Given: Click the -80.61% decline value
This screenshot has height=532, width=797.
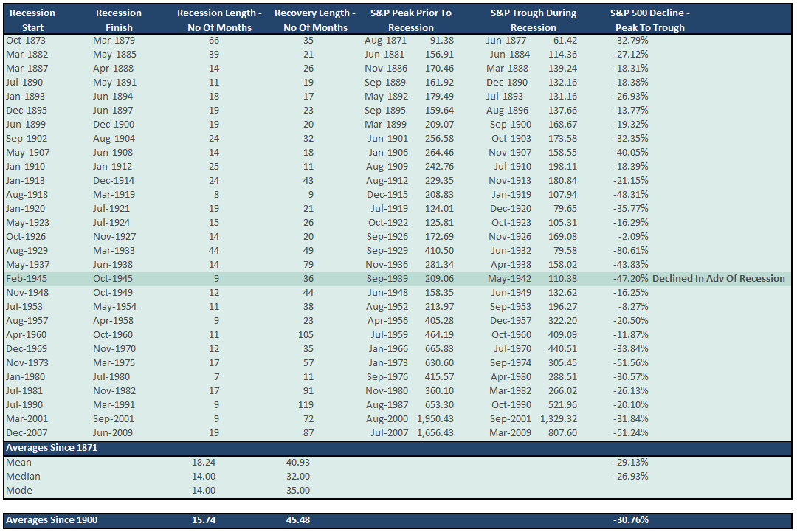Looking at the screenshot, I should (x=630, y=251).
